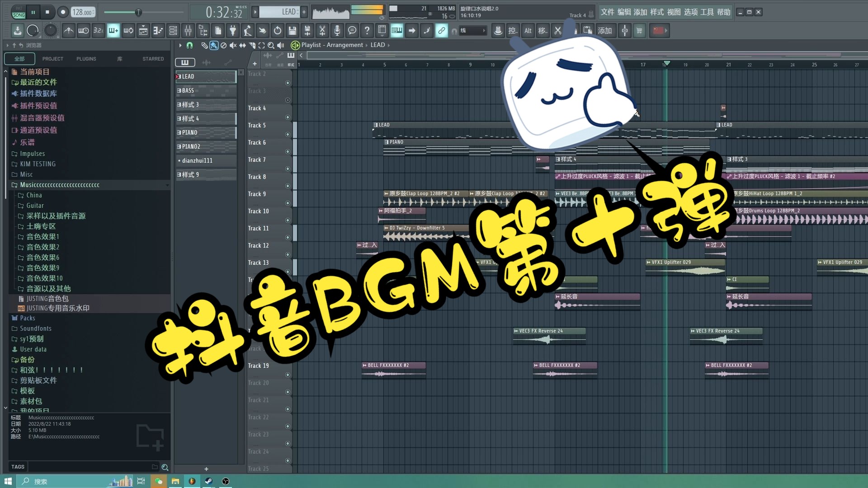The image size is (868, 488).
Task: Click the Track 9 header label
Action: tap(257, 194)
